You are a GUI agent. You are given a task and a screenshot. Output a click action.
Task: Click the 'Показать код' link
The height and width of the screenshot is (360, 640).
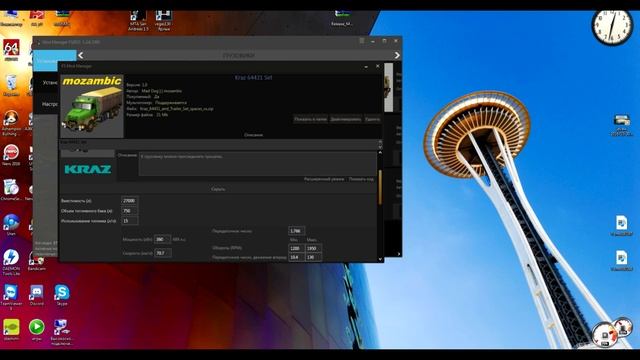[x=361, y=179]
